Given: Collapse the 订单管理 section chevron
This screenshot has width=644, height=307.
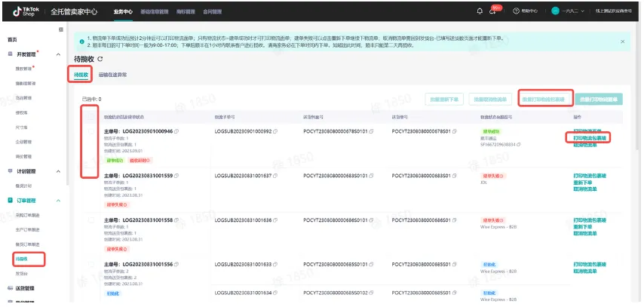Looking at the screenshot, I should coord(58,200).
